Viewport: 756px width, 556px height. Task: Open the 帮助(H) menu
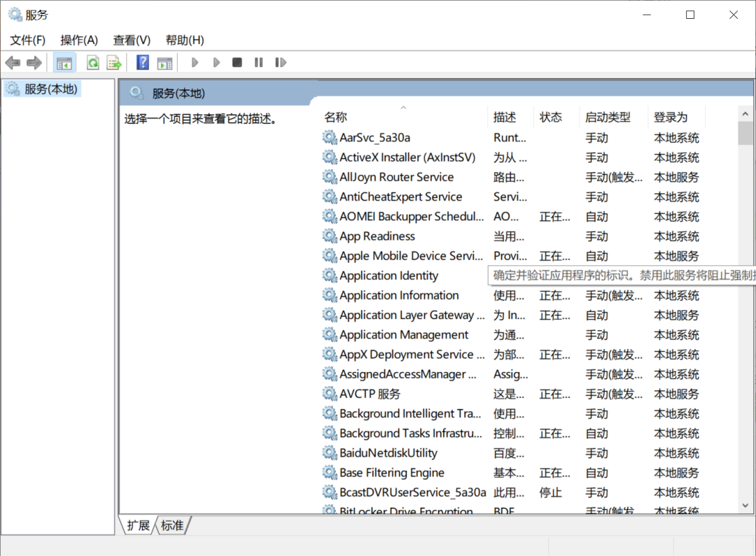[185, 40]
